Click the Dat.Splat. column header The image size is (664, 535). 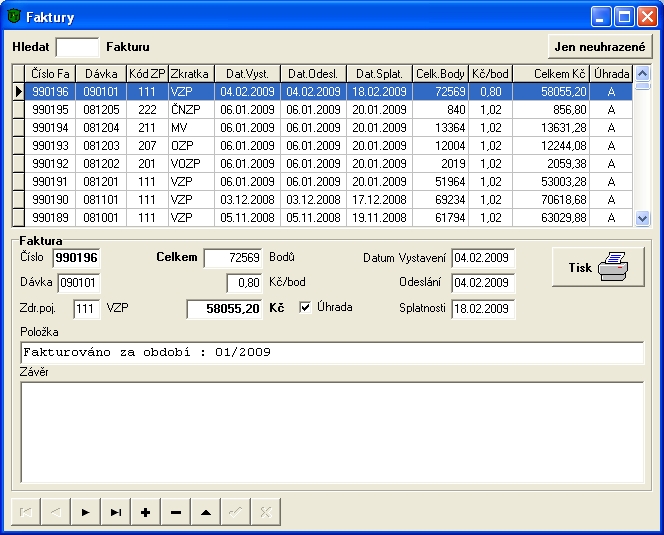379,74
